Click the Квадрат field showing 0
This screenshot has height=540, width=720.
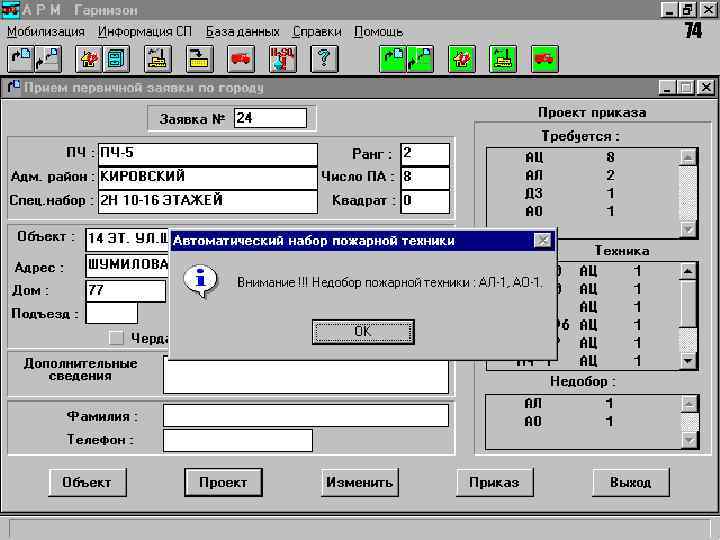click(x=425, y=202)
